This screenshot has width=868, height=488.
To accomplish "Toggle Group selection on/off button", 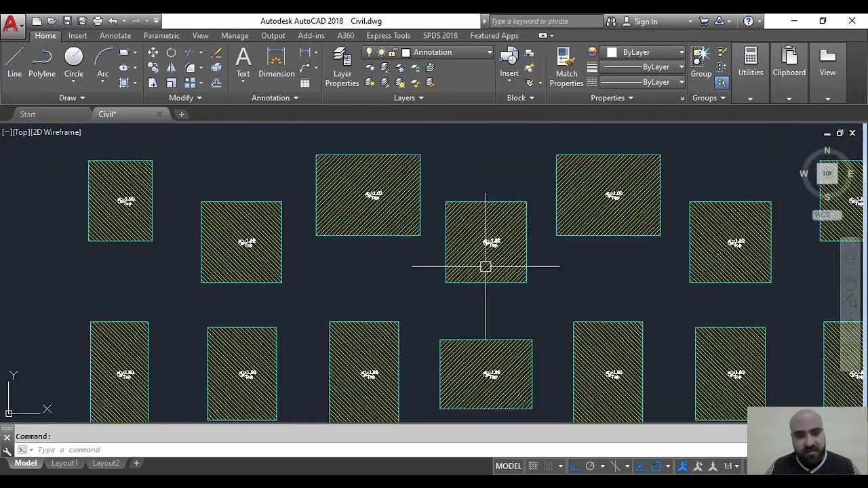I will tap(722, 83).
